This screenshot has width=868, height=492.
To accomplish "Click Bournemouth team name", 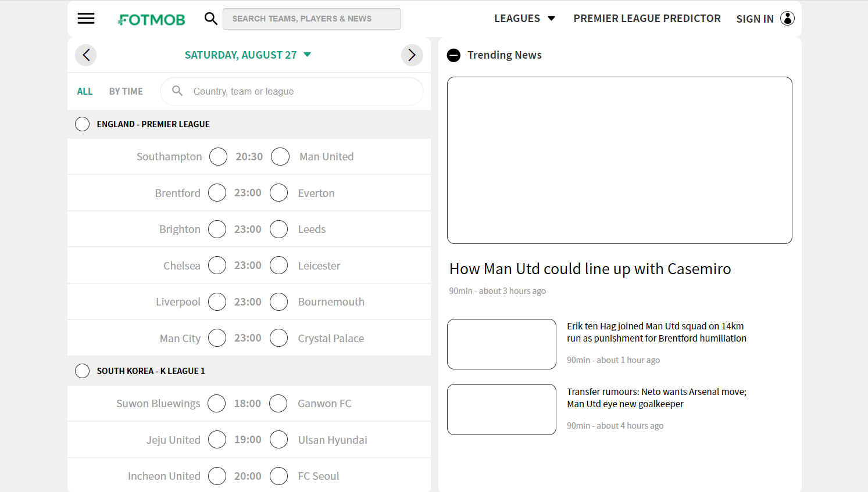I will tap(331, 302).
